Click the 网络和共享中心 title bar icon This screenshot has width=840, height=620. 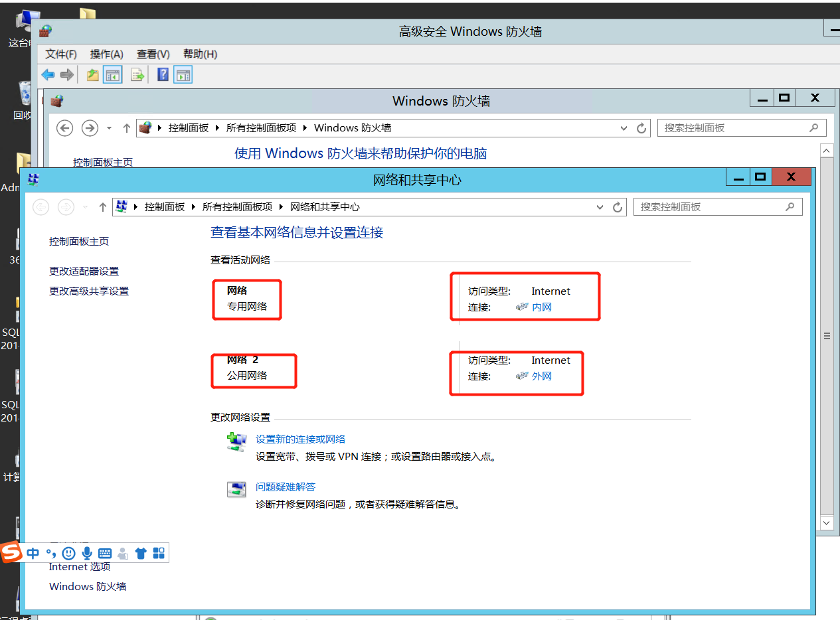tap(33, 179)
